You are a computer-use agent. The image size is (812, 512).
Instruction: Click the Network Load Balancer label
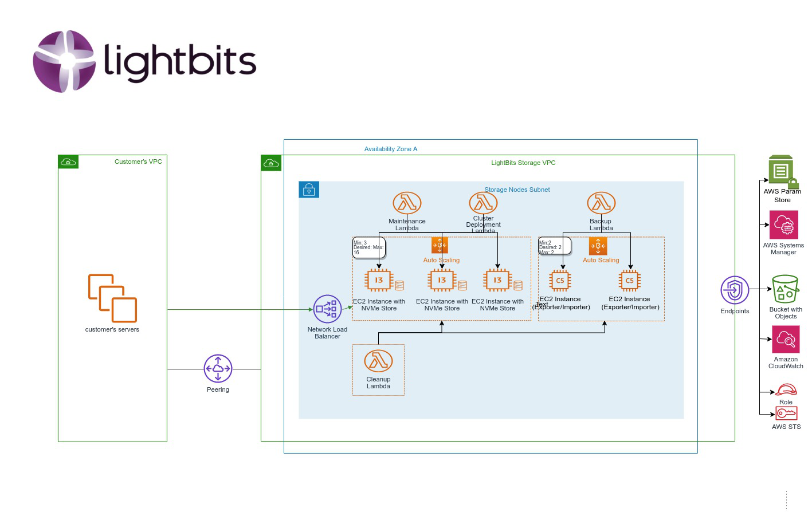tap(327, 333)
